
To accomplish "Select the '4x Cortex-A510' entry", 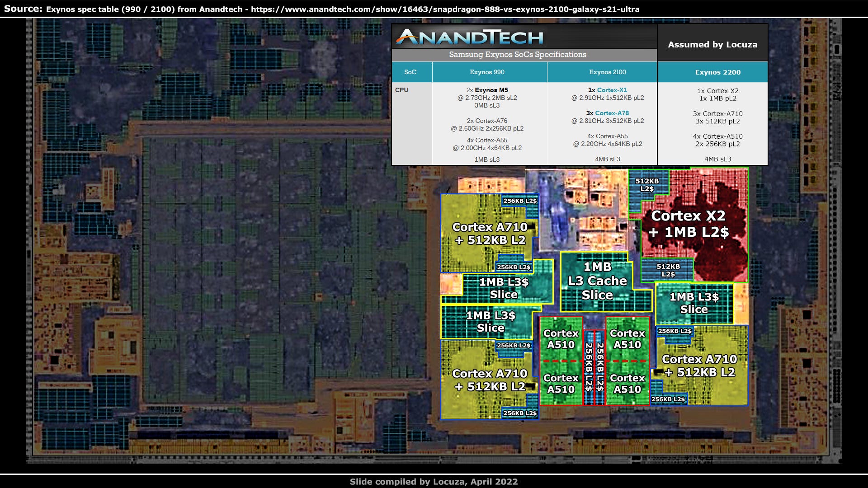I will 717,136.
